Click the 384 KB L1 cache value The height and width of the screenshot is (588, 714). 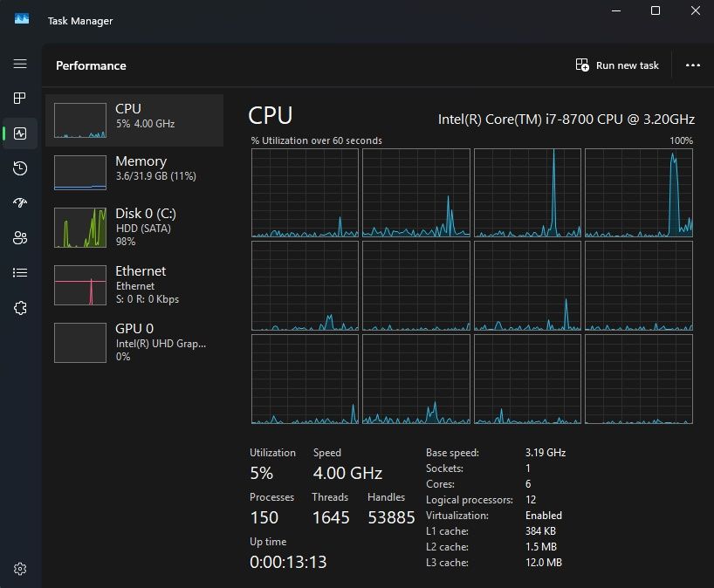point(540,531)
